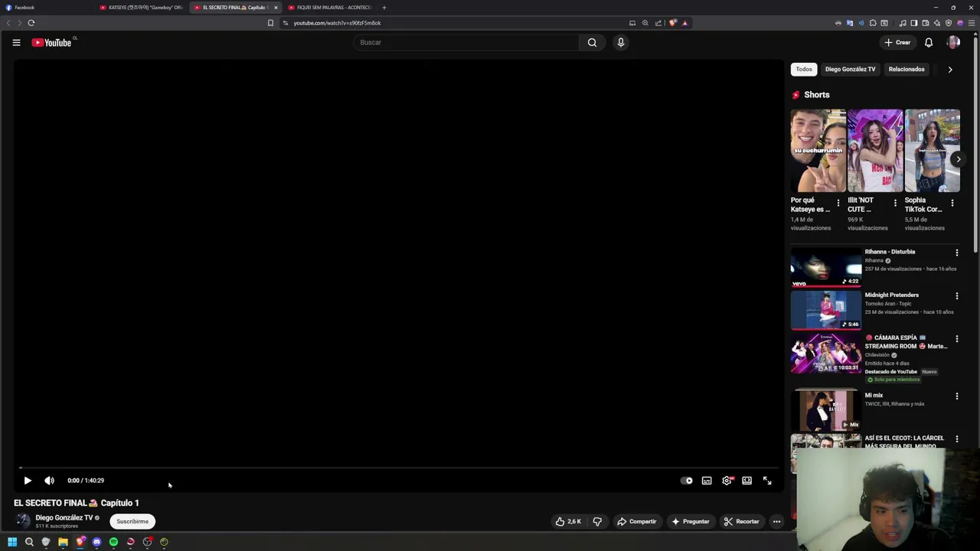Mute the video volume
Viewport: 980px width, 551px height.
point(49,481)
